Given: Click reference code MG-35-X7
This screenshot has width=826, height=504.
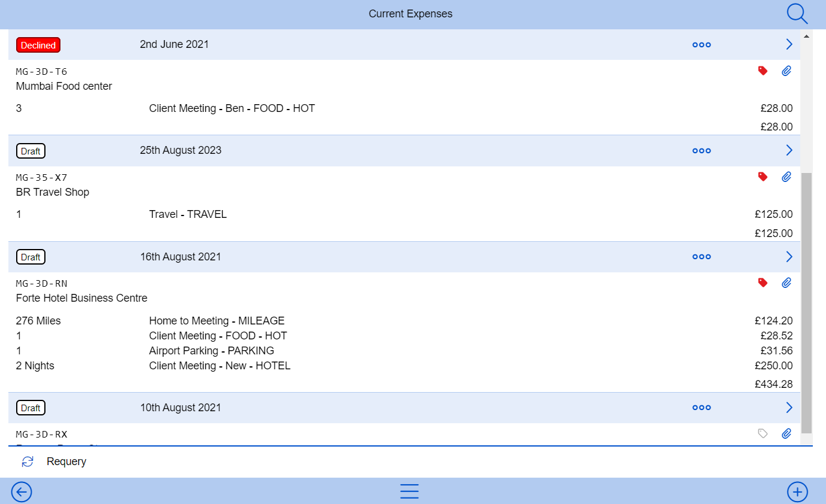Looking at the screenshot, I should click(41, 178).
